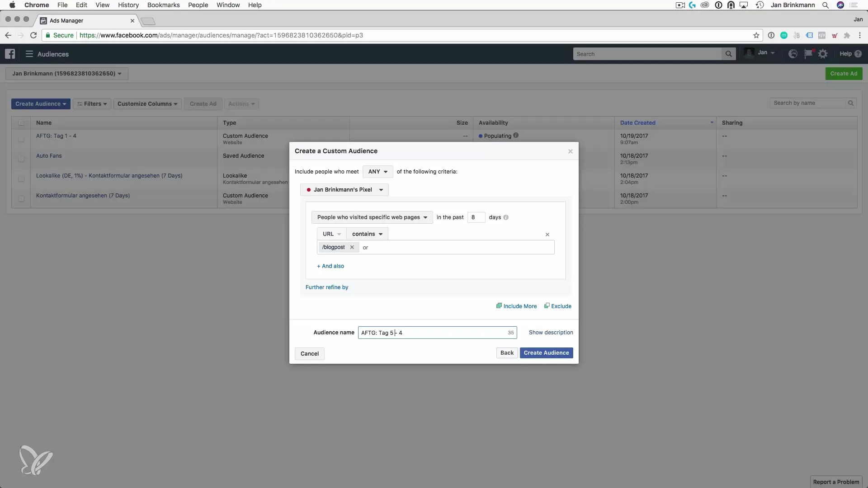This screenshot has height=488, width=868.
Task: Close the Ads Manager tab
Action: pos(132,21)
